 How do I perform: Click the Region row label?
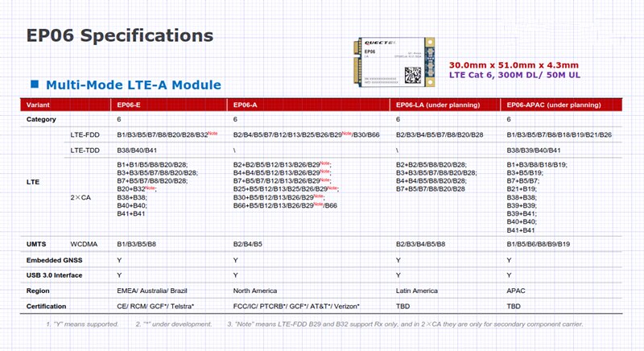coord(38,291)
